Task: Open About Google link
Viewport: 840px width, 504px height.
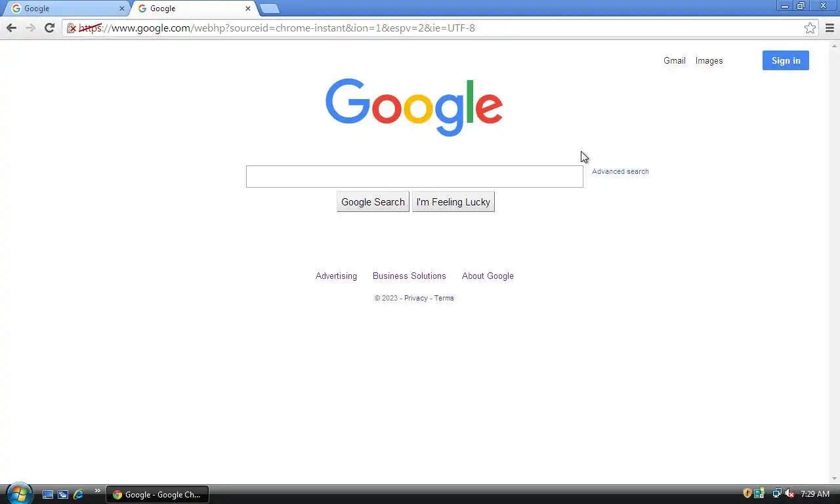Action: pyautogui.click(x=488, y=276)
